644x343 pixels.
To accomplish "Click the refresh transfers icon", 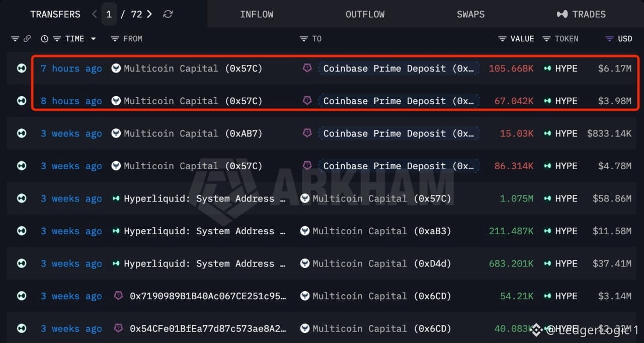I will pyautogui.click(x=168, y=14).
